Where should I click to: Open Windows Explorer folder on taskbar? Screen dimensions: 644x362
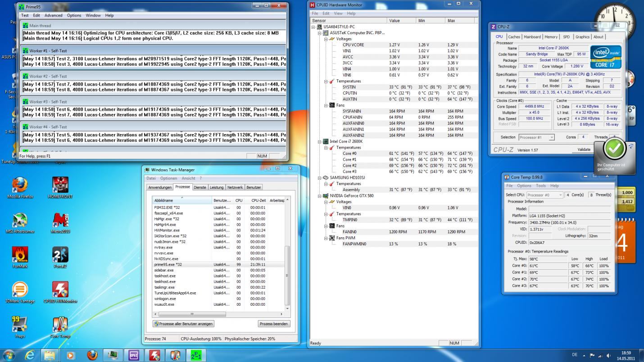tap(50, 355)
